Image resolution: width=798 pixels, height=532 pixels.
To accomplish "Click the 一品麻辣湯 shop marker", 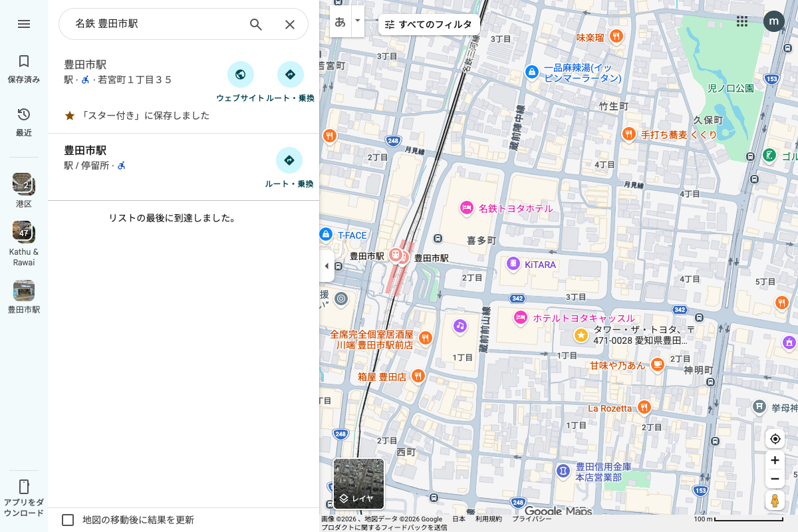I will pyautogui.click(x=531, y=71).
